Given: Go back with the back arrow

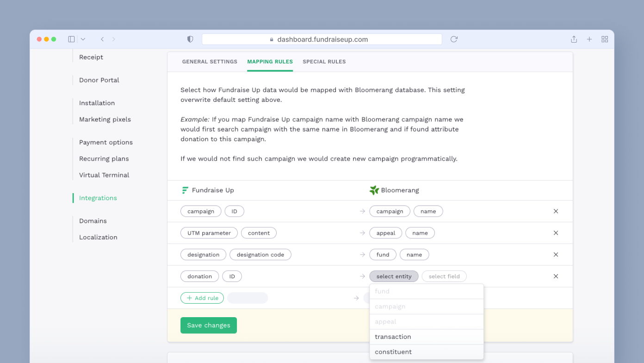Looking at the screenshot, I should coord(102,39).
